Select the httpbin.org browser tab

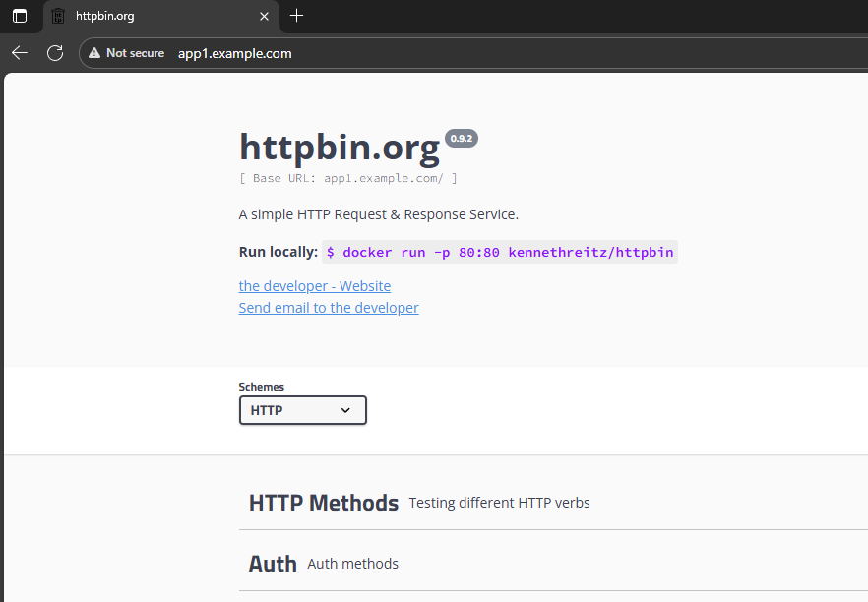pyautogui.click(x=160, y=16)
